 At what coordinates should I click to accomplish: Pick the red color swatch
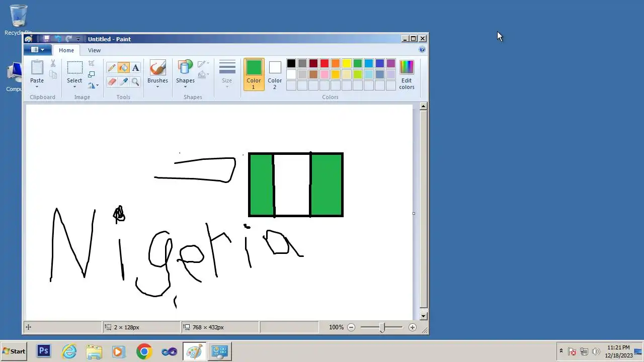325,63
